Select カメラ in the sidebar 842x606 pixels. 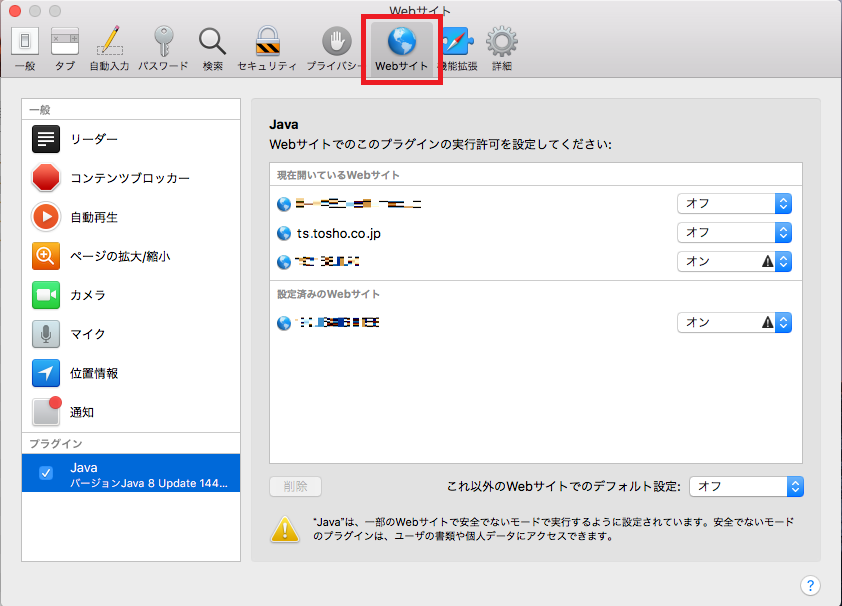pos(90,294)
